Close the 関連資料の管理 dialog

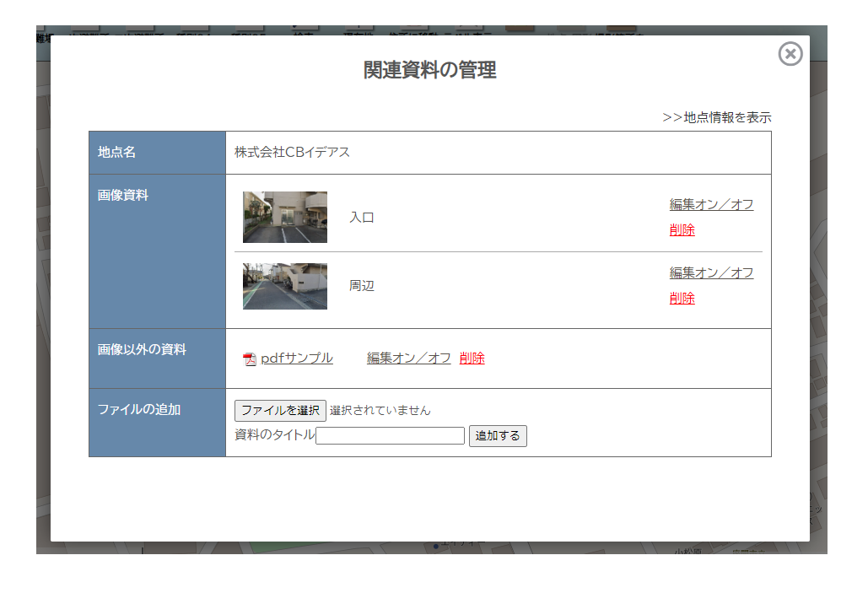(x=790, y=54)
